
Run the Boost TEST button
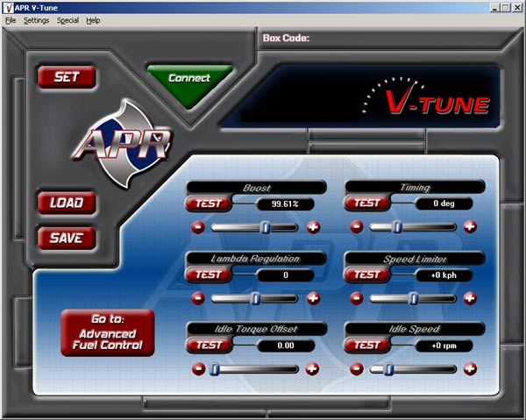(209, 203)
